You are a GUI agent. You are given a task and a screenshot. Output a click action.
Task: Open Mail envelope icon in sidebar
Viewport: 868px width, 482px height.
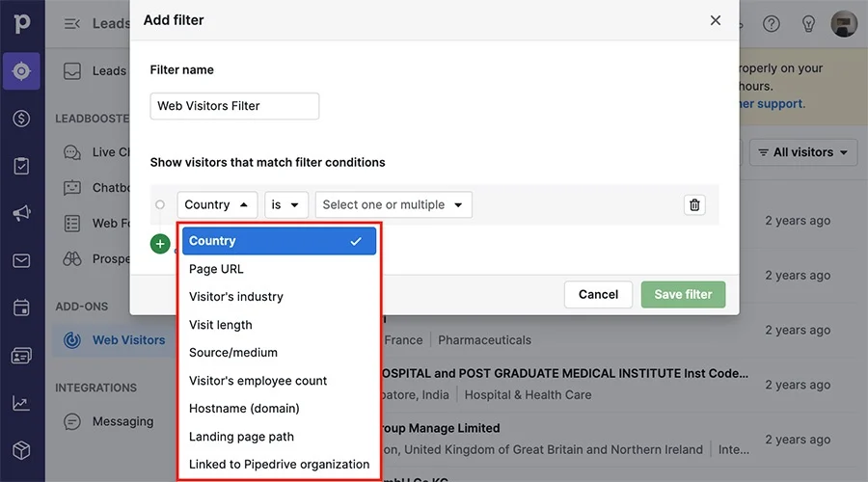(21, 260)
